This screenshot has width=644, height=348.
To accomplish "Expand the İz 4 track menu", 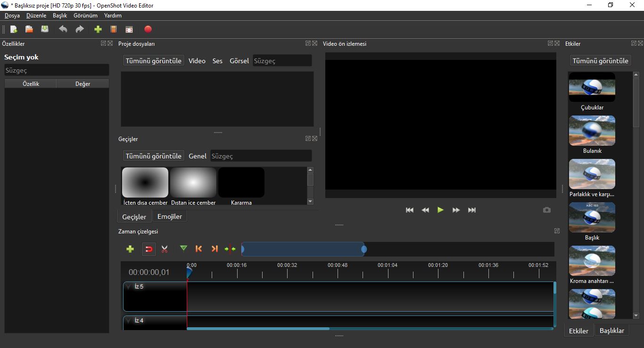I will [128, 320].
